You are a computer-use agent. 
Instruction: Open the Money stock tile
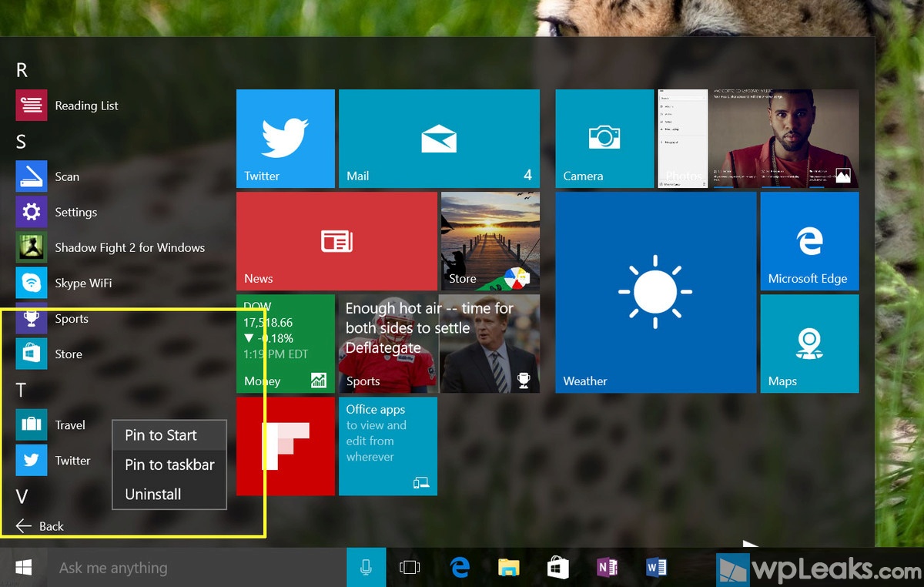[x=286, y=344]
